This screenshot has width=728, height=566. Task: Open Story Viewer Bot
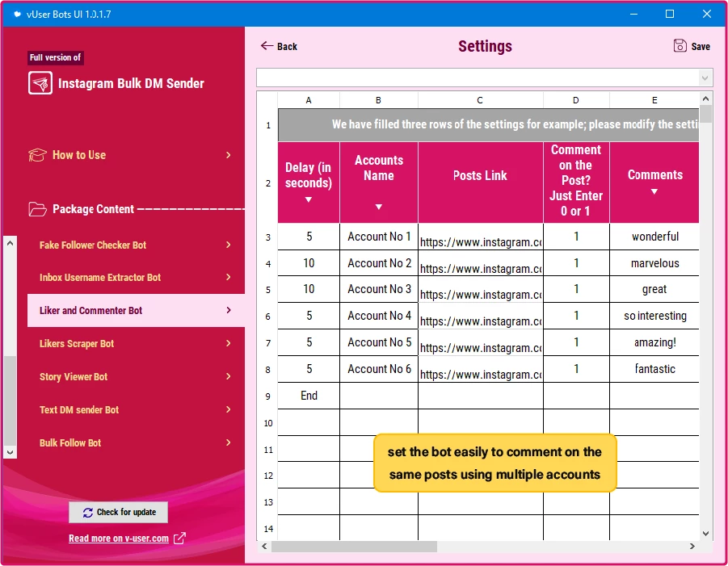click(136, 376)
